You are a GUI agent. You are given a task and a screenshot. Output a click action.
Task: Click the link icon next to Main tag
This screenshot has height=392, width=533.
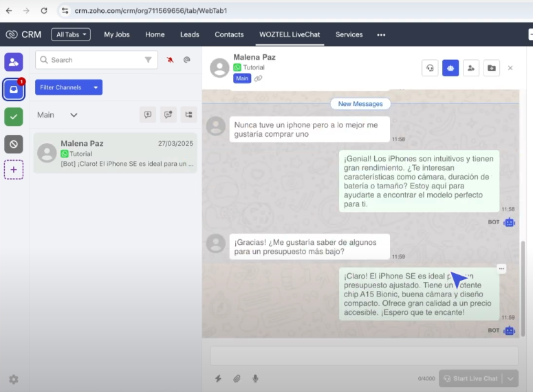pos(259,78)
